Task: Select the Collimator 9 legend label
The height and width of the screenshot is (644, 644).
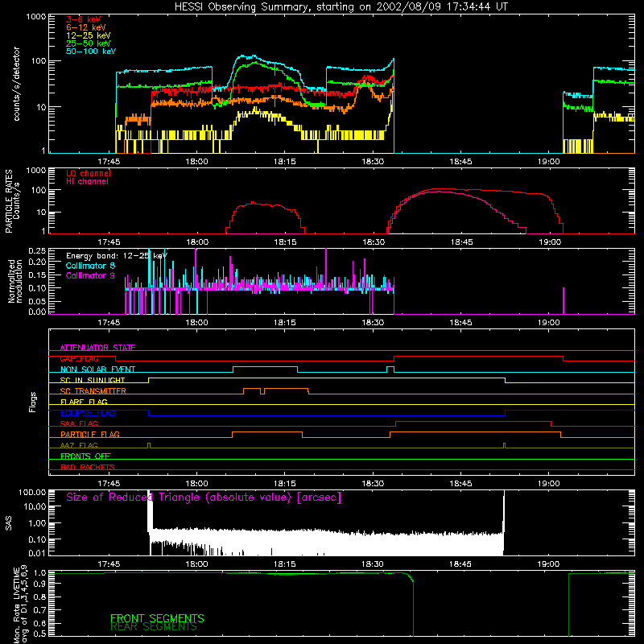Action: coord(90,275)
